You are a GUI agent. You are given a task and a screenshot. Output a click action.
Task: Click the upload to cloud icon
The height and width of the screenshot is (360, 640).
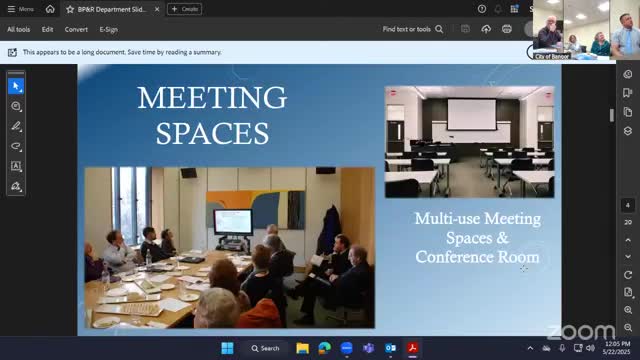[486, 29]
